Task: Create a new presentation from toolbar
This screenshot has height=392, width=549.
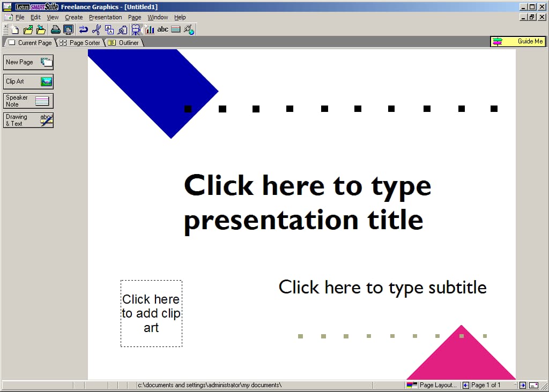Action: click(x=15, y=30)
